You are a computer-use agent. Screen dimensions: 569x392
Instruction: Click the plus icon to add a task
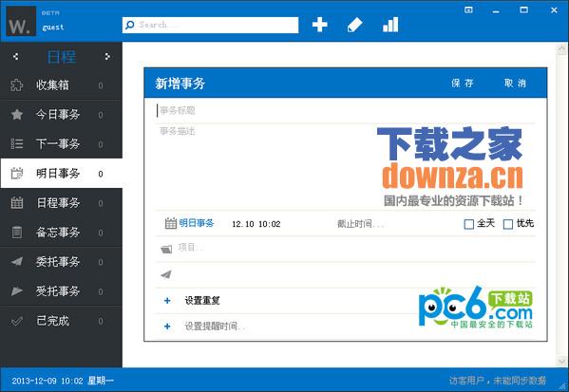(x=320, y=25)
